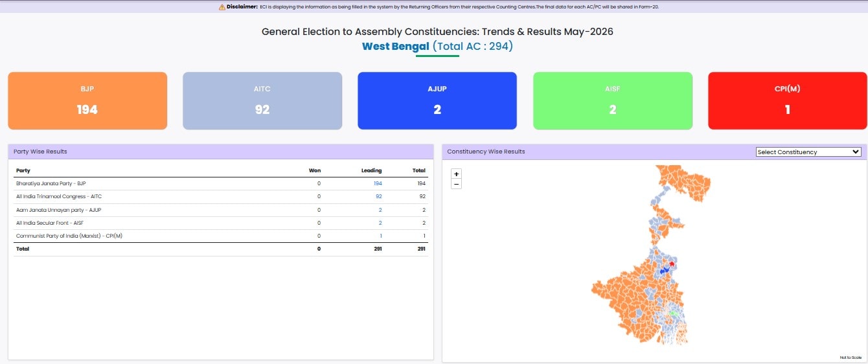This screenshot has height=364, width=868.
Task: Click Party Wise Results panel header
Action: (x=221, y=152)
